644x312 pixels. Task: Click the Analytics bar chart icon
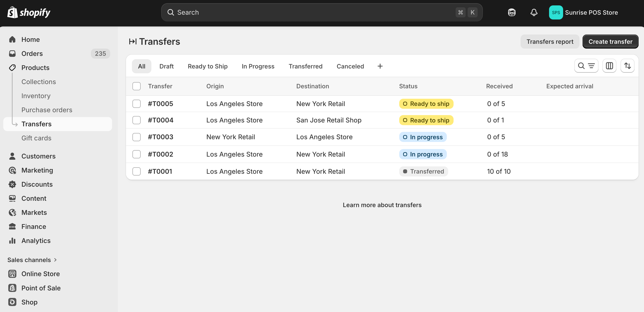click(12, 241)
